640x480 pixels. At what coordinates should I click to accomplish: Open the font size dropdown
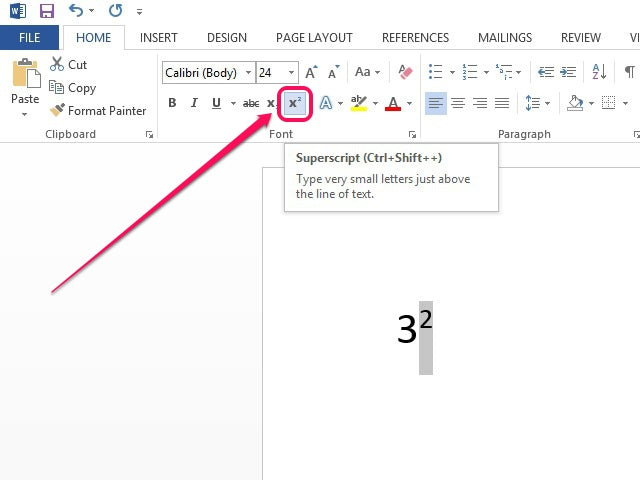pos(291,72)
